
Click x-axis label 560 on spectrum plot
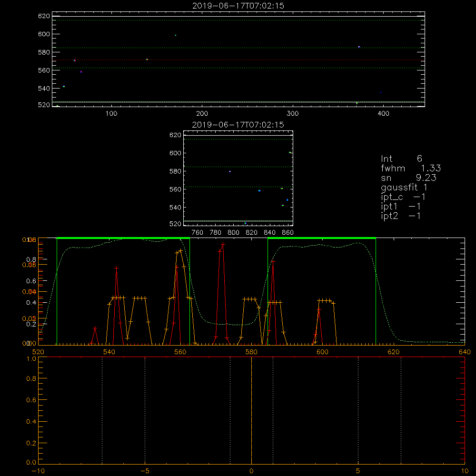(180, 352)
